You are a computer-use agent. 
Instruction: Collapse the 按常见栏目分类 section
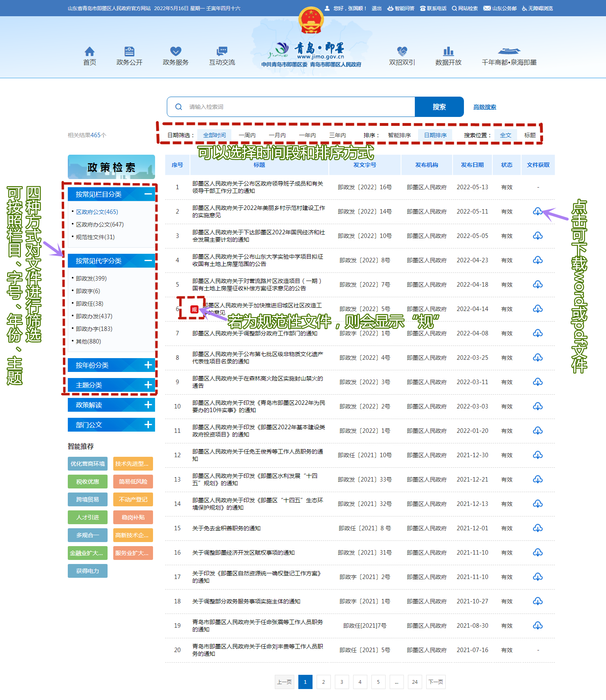pos(148,194)
